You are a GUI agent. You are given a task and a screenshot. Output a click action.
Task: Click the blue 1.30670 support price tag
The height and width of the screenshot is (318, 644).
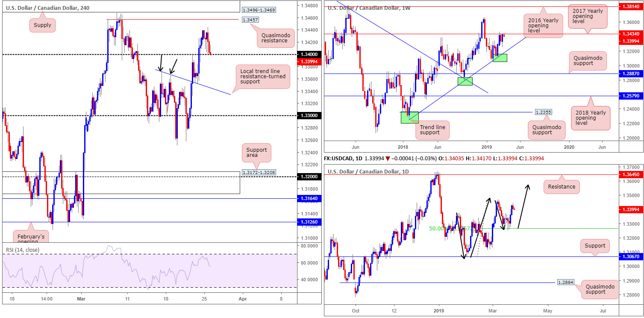[631, 256]
